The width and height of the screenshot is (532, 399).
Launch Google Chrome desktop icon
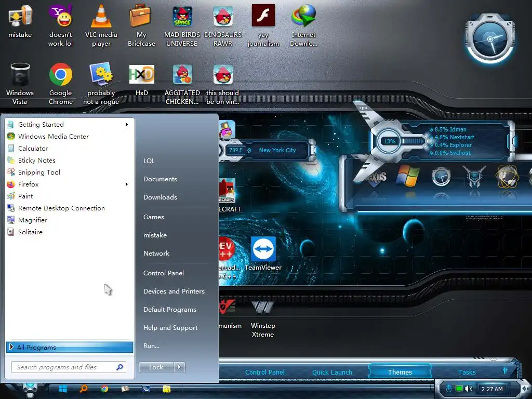tap(60, 74)
